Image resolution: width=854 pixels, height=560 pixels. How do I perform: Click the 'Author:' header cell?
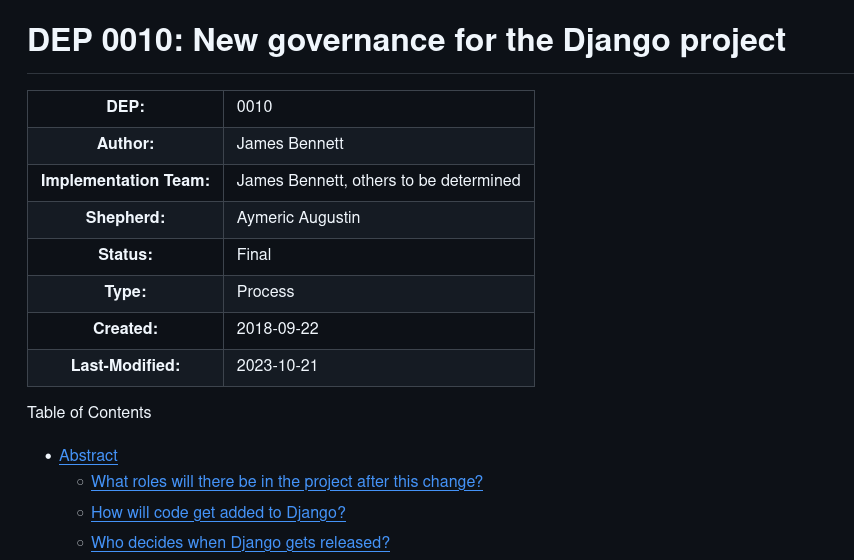pos(125,144)
